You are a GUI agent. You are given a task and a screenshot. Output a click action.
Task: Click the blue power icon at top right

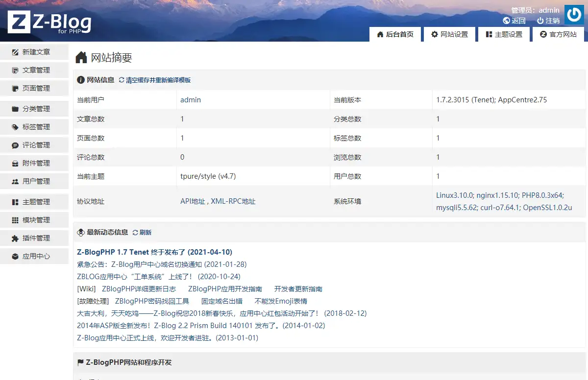pyautogui.click(x=574, y=15)
